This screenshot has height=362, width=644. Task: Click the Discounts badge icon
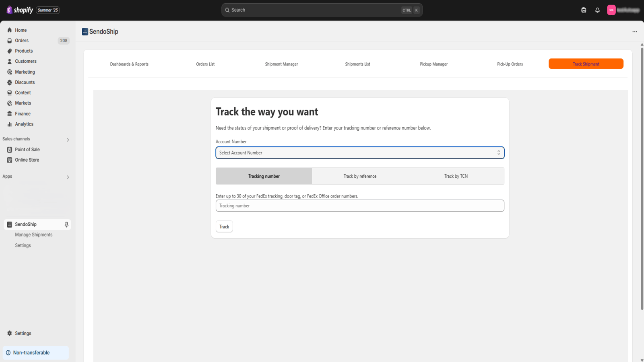[10, 82]
